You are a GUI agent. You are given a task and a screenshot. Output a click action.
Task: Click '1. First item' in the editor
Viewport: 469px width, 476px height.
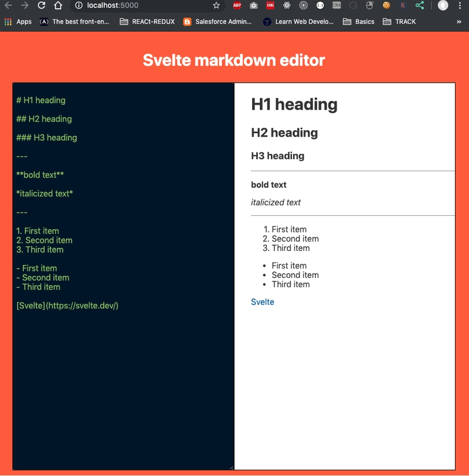pos(38,231)
